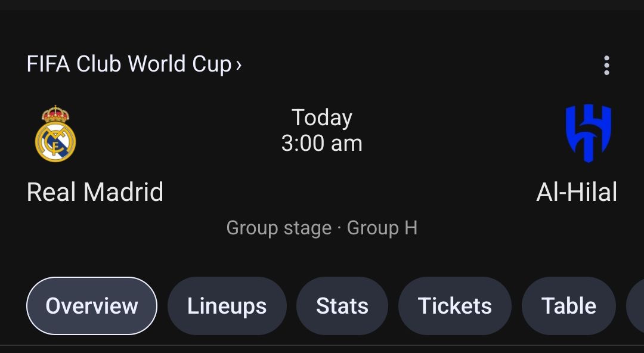Switch to the Lineups tab
The image size is (644, 353).
(227, 306)
